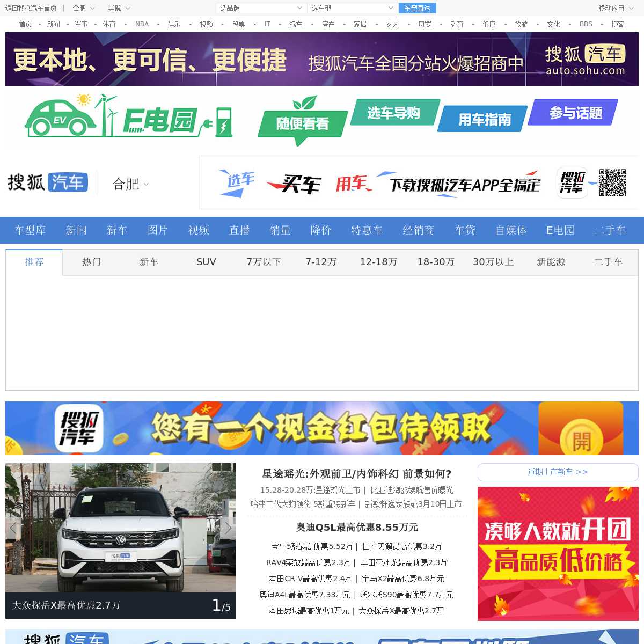Click the Sohu Auto logo
This screenshot has width=644, height=644.
(47, 182)
